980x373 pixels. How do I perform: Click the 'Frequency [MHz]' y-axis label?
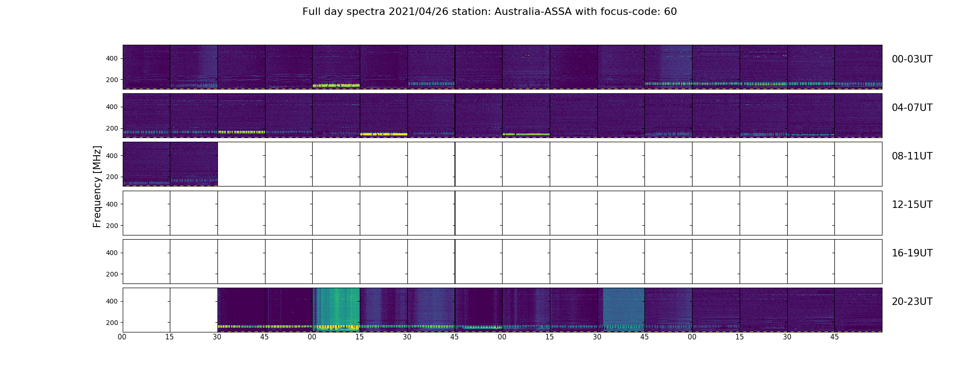point(97,186)
